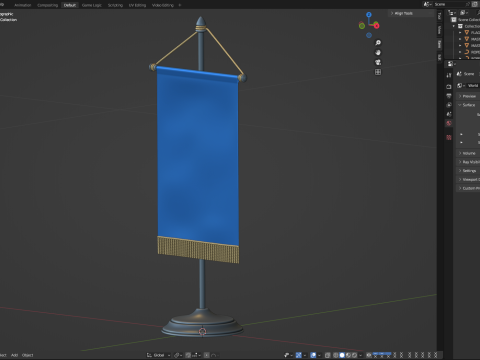Toggle viewport gizmo visibility button
480x360 pixels.
pyautogui.click(x=299, y=355)
